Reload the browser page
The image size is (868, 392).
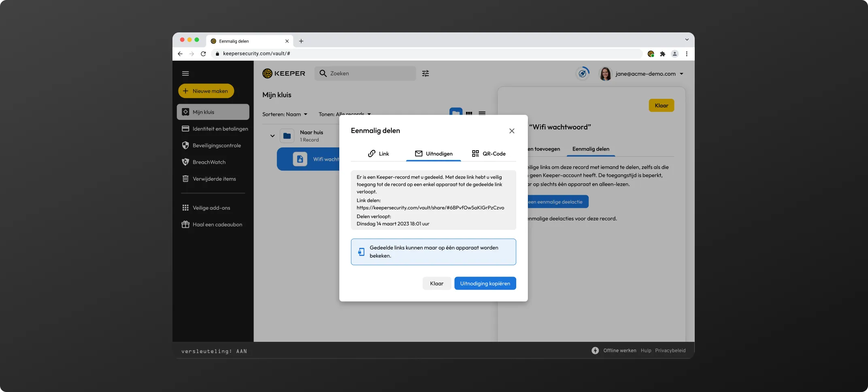click(203, 53)
